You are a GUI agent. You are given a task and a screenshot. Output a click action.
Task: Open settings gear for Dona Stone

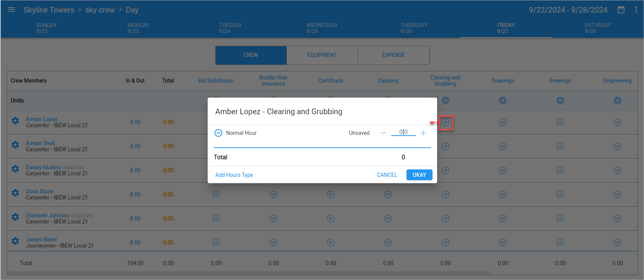(15, 193)
